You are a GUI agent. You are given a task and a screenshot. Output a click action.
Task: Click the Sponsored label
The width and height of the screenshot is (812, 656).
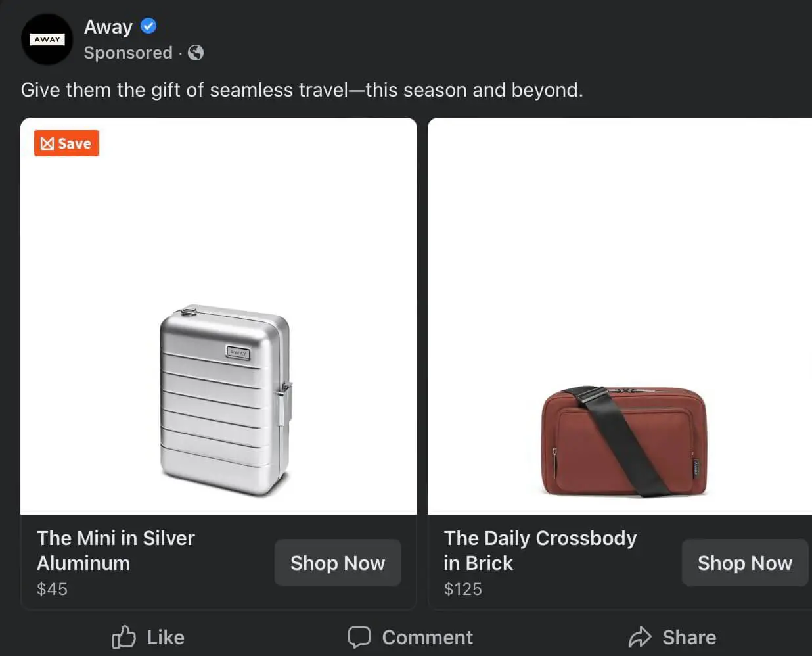point(128,53)
